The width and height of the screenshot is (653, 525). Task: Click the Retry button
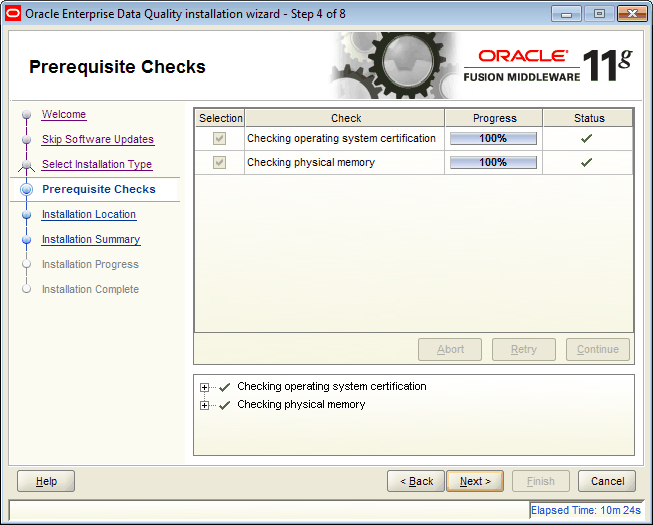click(523, 349)
